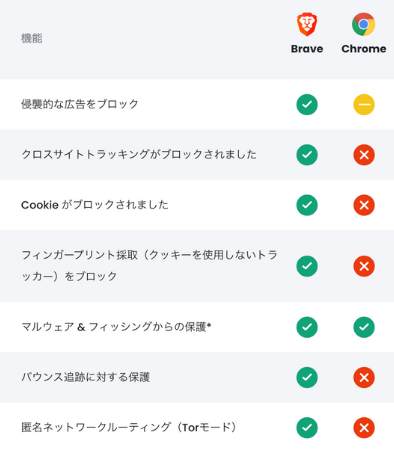
Task: Click Chrome's red X for バウンス追跡 row
Action: (364, 377)
